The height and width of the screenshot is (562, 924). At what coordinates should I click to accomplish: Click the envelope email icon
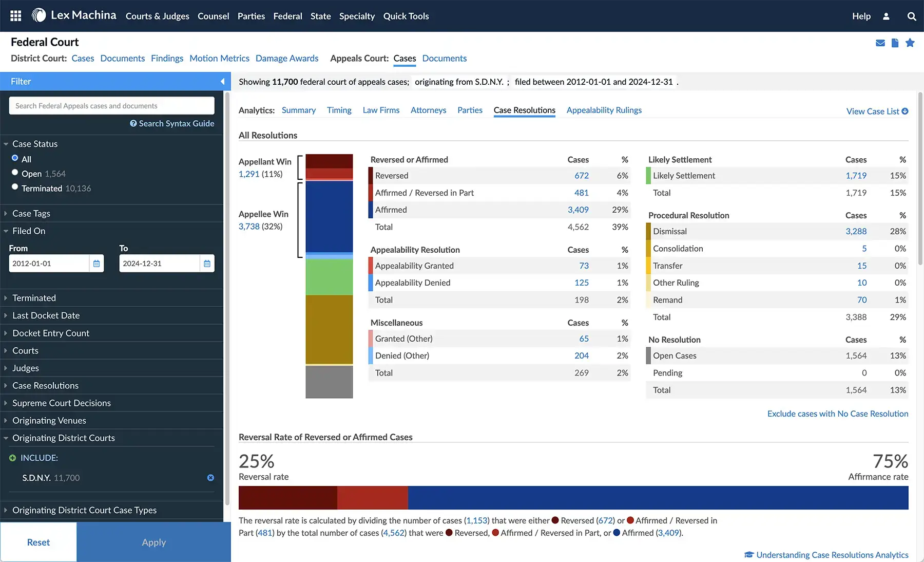[x=880, y=43]
